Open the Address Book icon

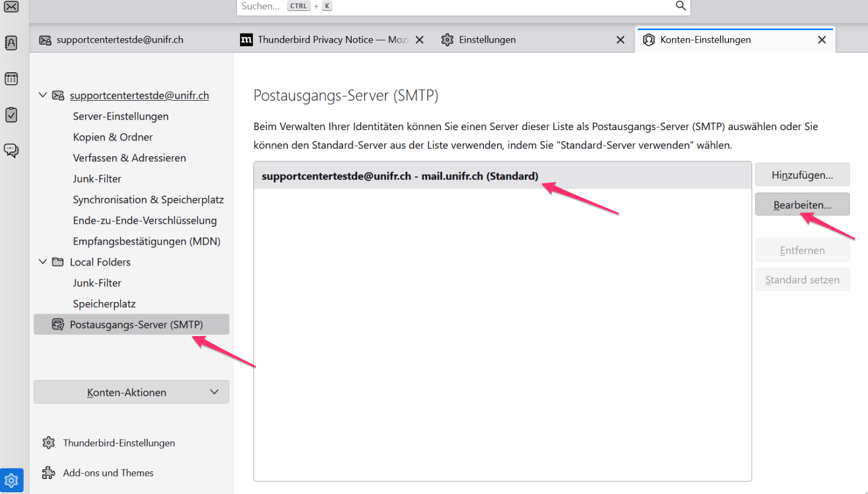pyautogui.click(x=11, y=43)
